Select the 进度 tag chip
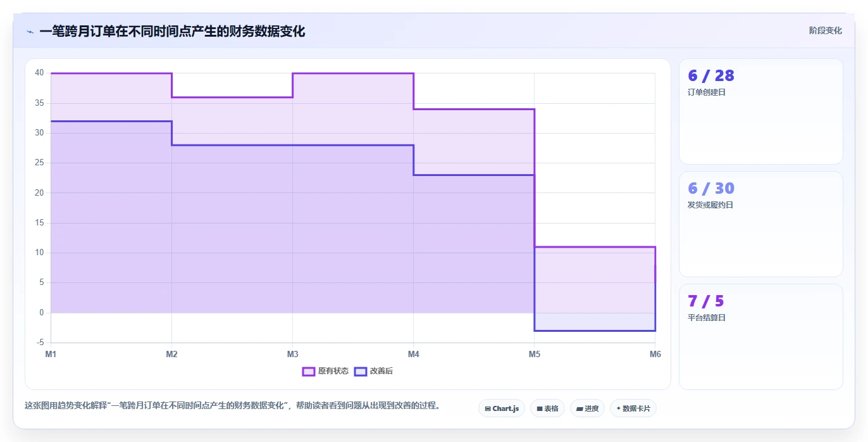 pyautogui.click(x=587, y=408)
